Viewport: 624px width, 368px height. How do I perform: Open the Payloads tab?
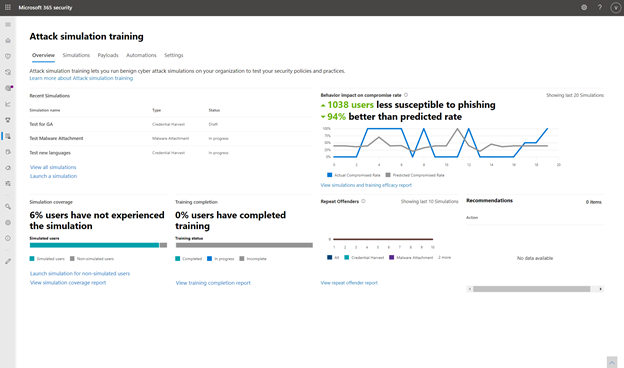(108, 55)
